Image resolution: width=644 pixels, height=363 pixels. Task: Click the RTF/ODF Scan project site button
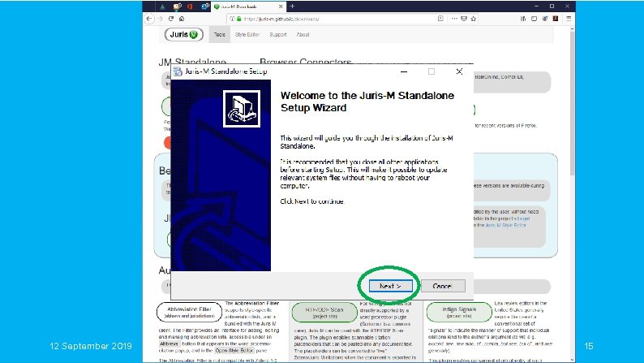[324, 313]
